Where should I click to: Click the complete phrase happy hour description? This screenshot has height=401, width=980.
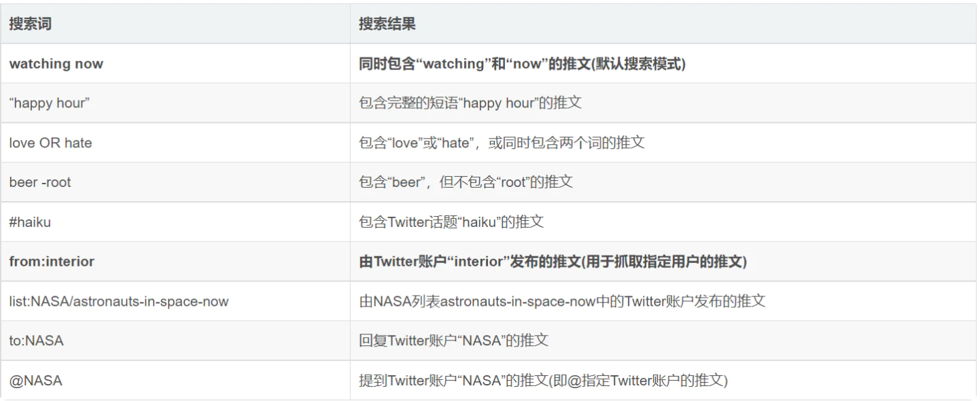pos(470,103)
